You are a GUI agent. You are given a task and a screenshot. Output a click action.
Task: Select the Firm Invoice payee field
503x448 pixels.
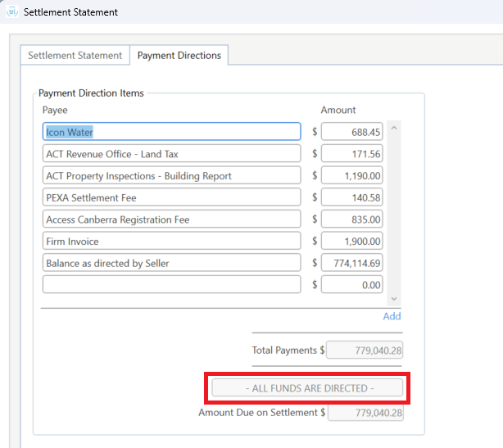(171, 242)
